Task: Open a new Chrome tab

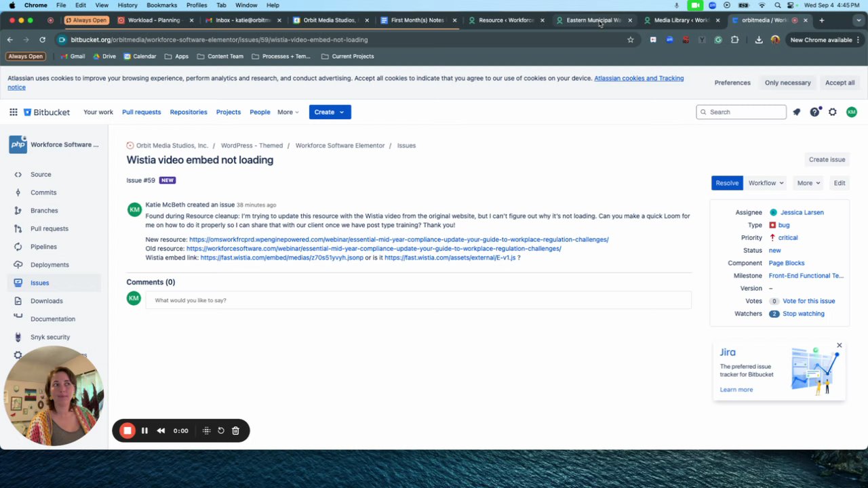Action: click(x=821, y=20)
